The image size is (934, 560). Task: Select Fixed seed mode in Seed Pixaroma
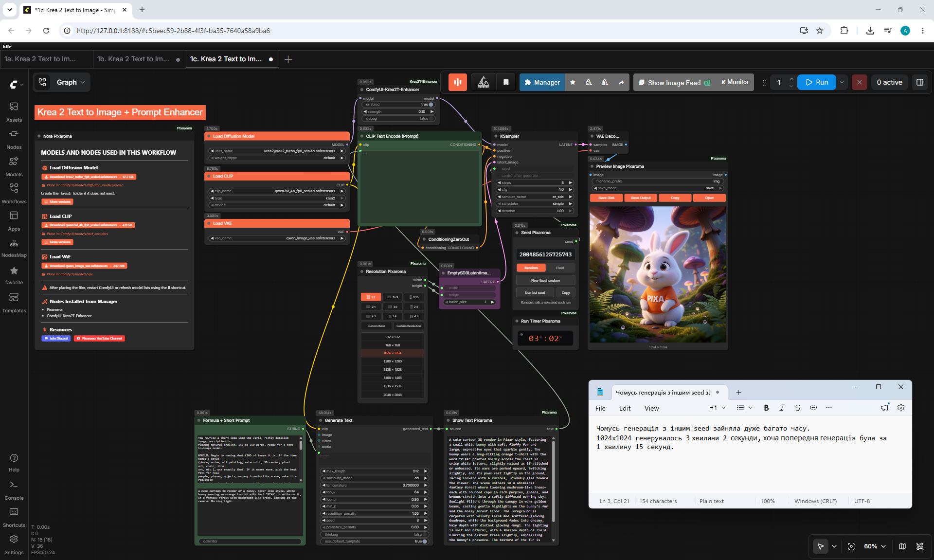pyautogui.click(x=560, y=268)
